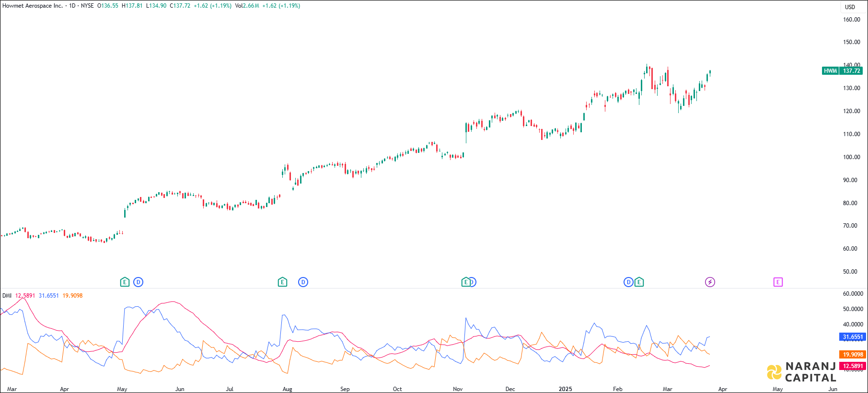Click the Vol 2.66M volume reading
The image size is (868, 393).
247,6
